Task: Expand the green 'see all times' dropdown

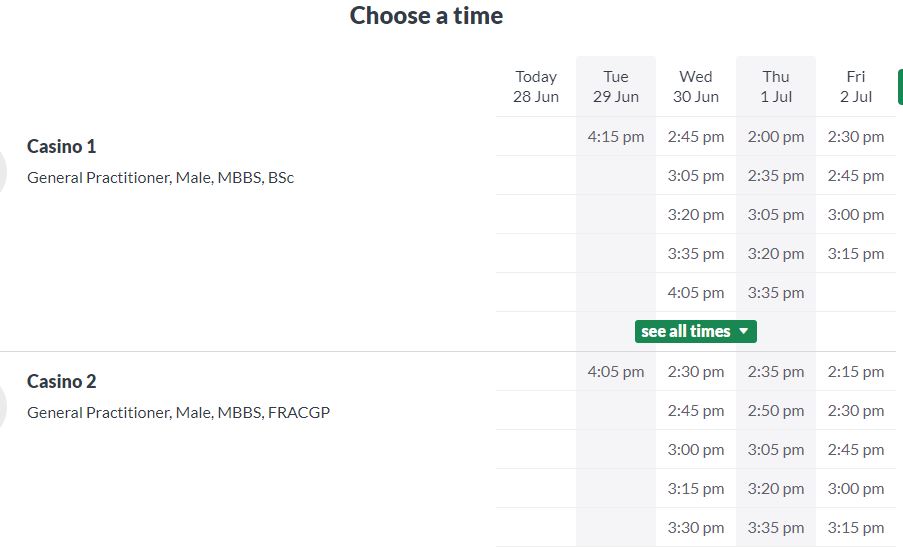Action: (x=695, y=331)
